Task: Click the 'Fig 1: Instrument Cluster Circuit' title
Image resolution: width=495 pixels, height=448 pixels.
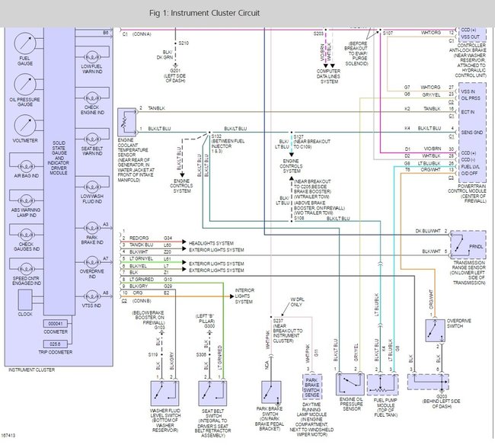Action: click(204, 13)
